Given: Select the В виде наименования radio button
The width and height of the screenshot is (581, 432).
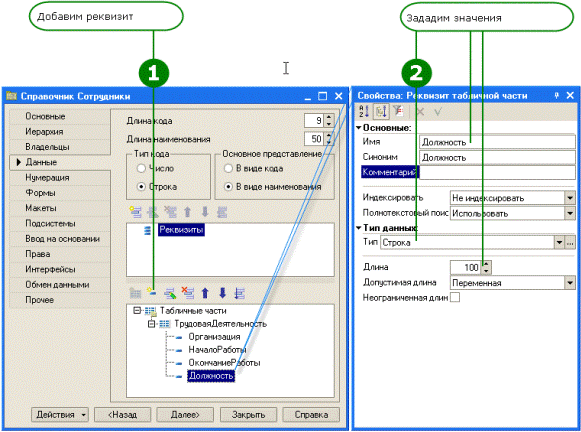Looking at the screenshot, I should point(228,187).
